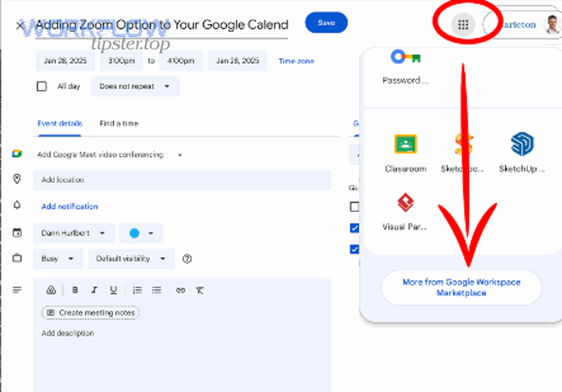This screenshot has width=562, height=392.
Task: Select the end date Jan 28, 2025
Action: (237, 61)
